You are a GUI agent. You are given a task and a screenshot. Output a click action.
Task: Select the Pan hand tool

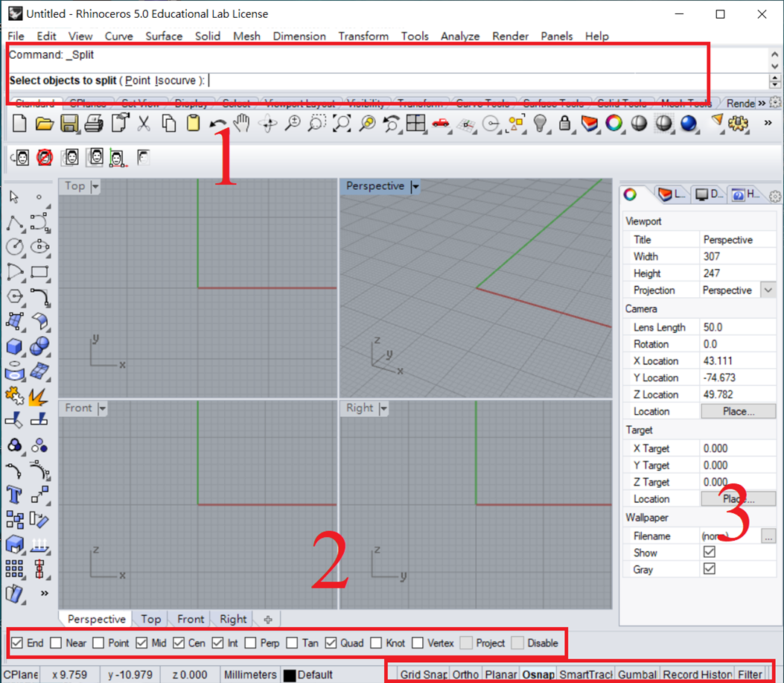pyautogui.click(x=241, y=124)
